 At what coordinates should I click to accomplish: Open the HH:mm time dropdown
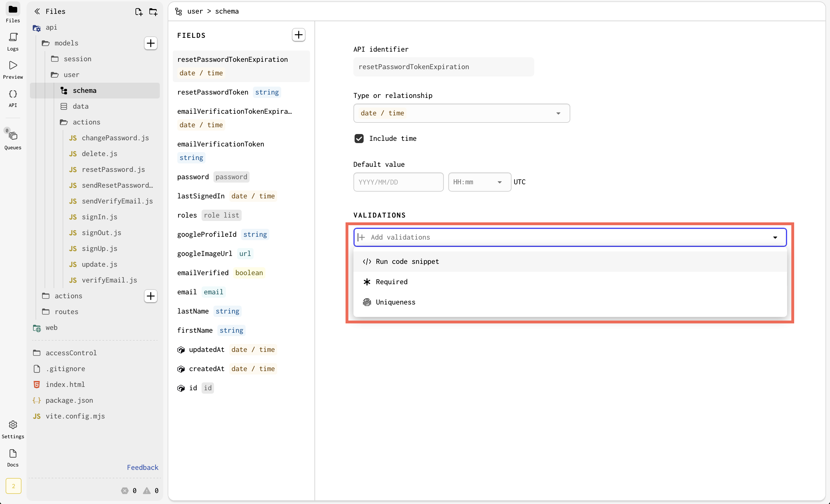point(479,182)
